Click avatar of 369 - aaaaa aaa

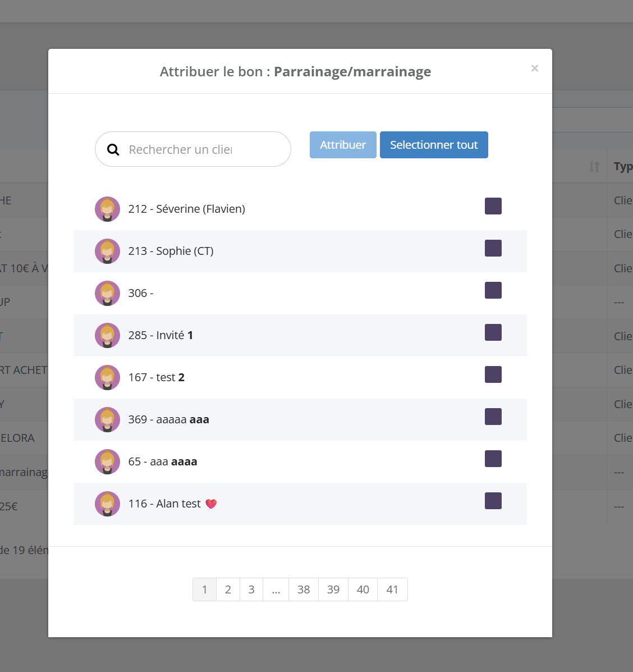pos(108,419)
